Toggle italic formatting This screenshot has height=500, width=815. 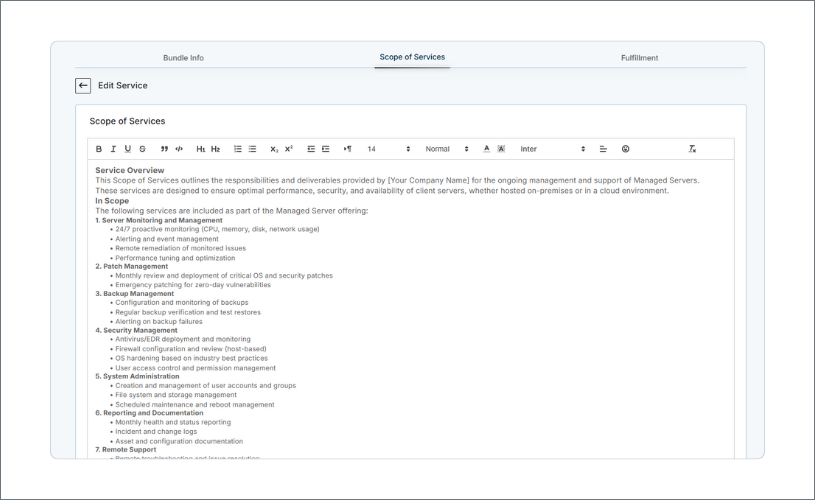point(113,149)
